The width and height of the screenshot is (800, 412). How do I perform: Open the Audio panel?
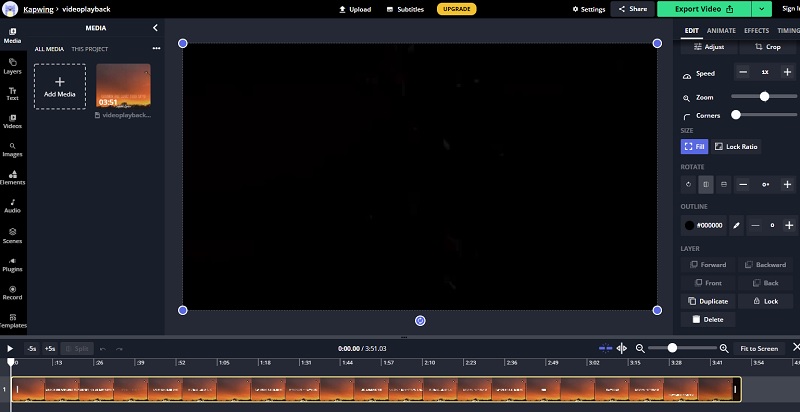click(13, 205)
